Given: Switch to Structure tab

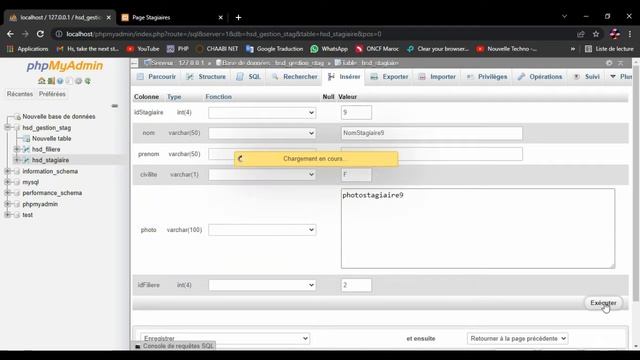Looking at the screenshot, I should [206, 77].
